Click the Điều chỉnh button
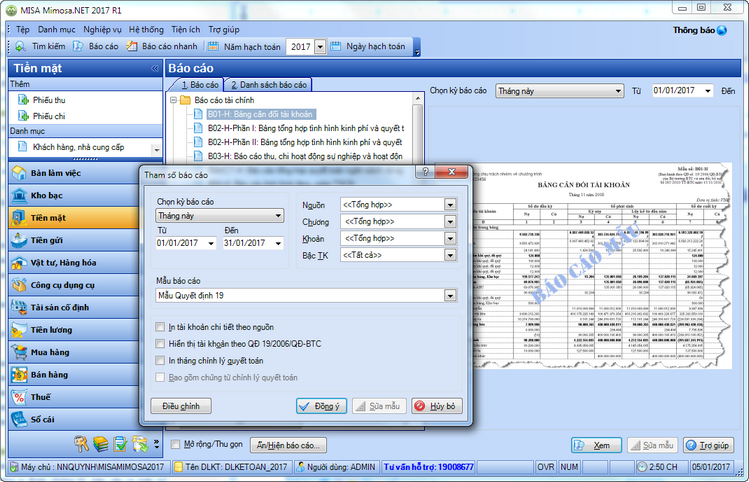 (181, 406)
